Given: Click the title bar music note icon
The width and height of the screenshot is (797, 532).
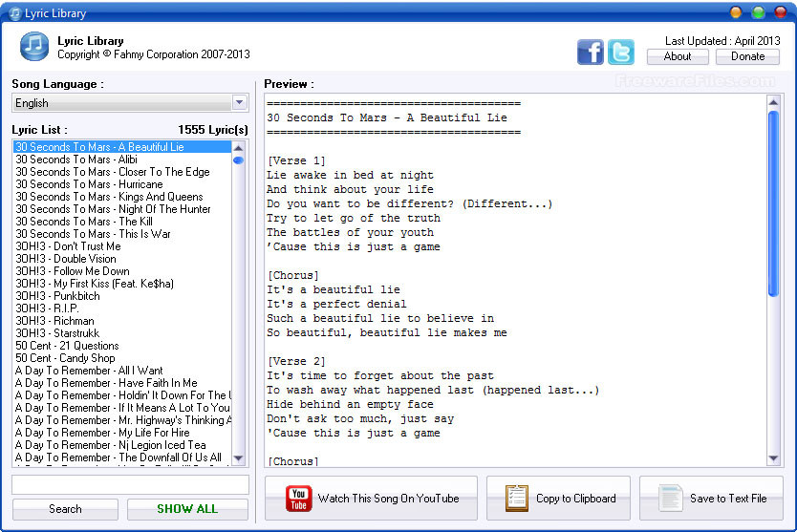Looking at the screenshot, I should click(x=14, y=13).
